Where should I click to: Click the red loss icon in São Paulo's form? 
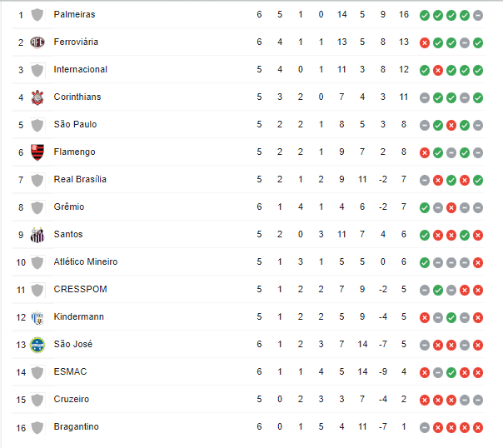pos(451,124)
